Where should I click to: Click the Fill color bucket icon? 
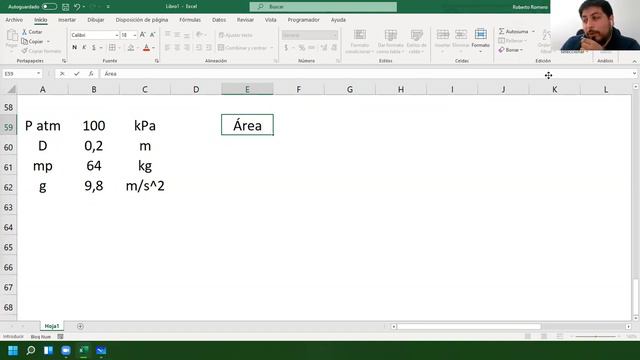coord(131,48)
